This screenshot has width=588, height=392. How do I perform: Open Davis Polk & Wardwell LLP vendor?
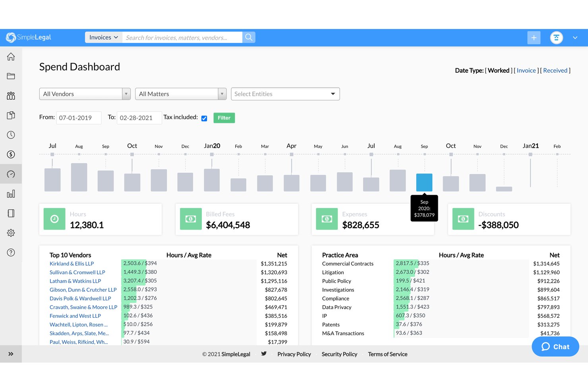click(x=80, y=299)
